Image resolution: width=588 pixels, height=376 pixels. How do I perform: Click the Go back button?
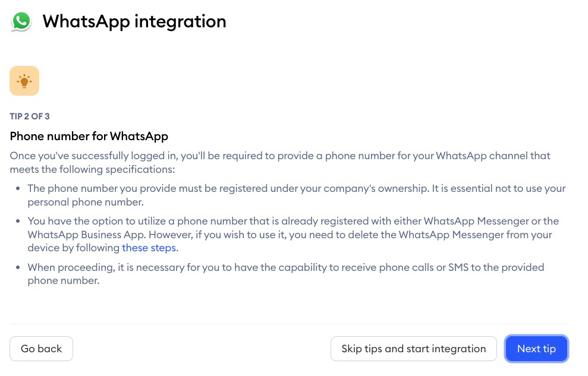pyautogui.click(x=41, y=349)
